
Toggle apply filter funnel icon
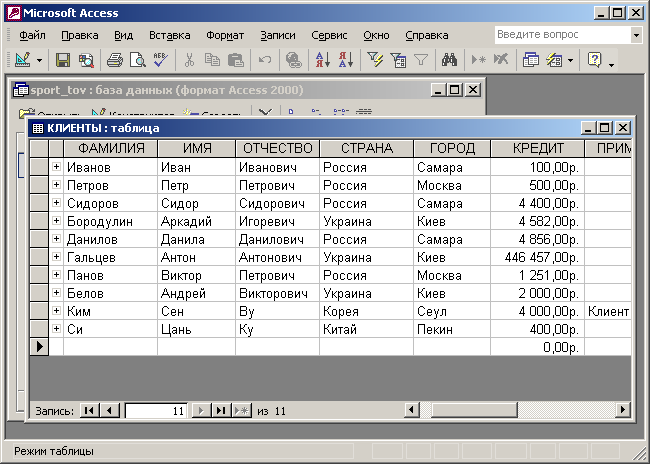click(421, 60)
